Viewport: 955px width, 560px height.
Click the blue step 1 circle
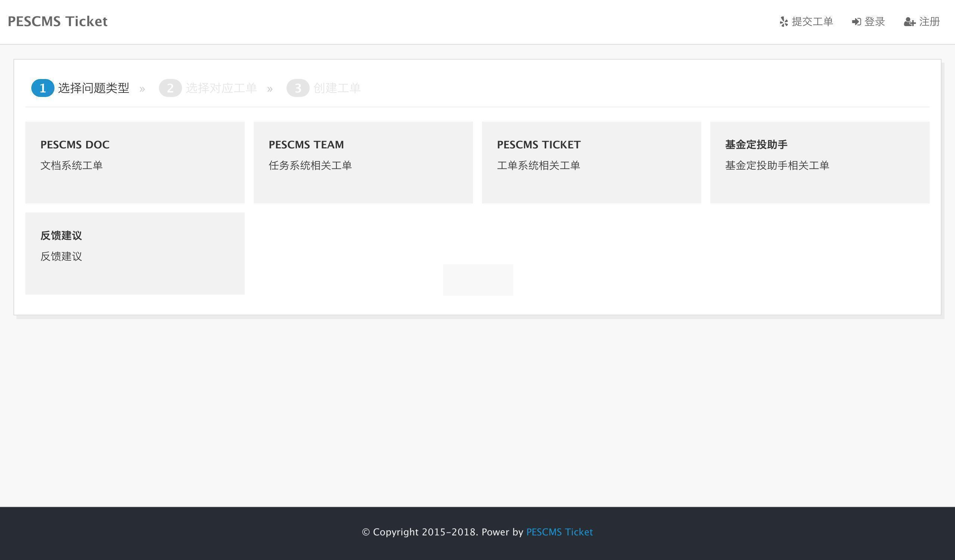(43, 88)
